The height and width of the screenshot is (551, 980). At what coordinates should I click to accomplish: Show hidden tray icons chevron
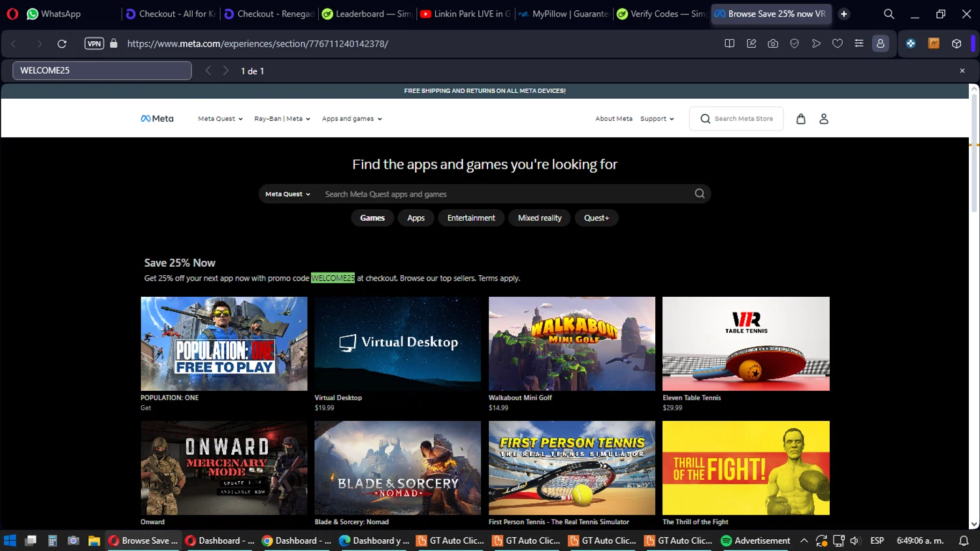coord(804,541)
